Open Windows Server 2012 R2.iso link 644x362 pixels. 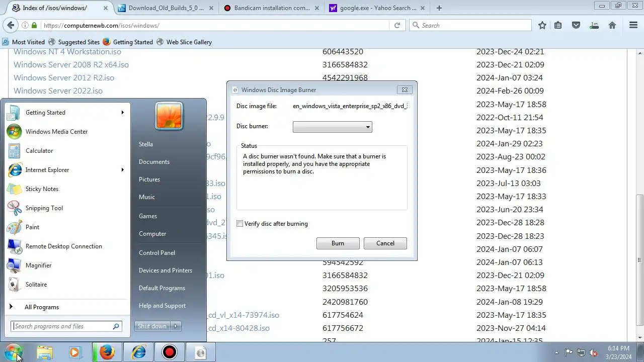tap(64, 78)
